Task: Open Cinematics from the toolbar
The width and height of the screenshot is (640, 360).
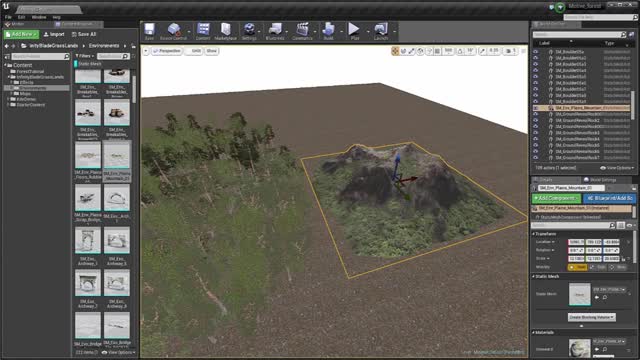Action: tap(302, 31)
